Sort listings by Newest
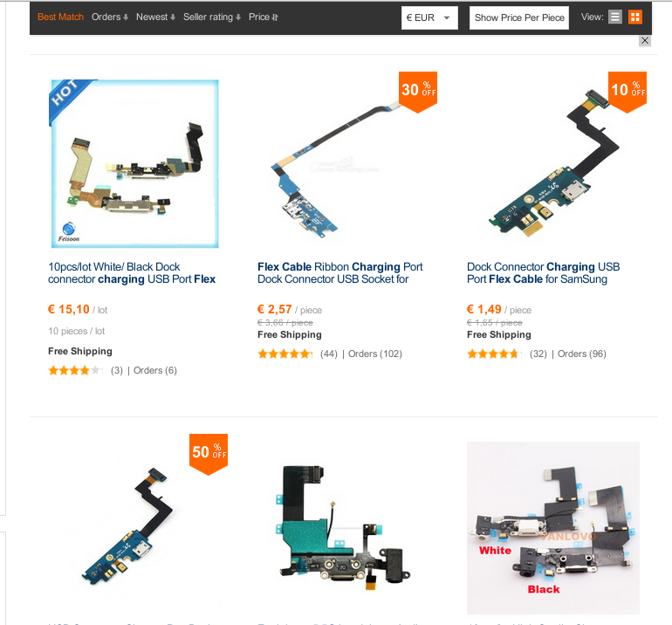Image resolution: width=672 pixels, height=625 pixels. pyautogui.click(x=155, y=17)
